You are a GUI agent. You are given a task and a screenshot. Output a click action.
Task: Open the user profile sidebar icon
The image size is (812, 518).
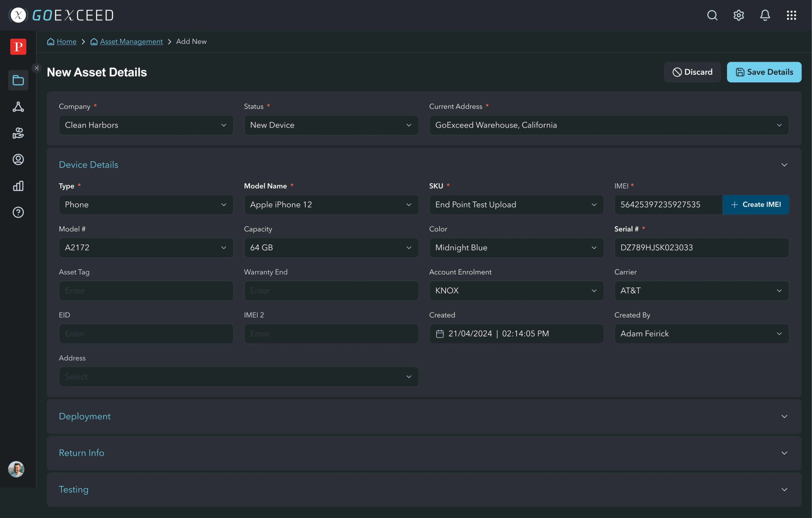coord(18,159)
